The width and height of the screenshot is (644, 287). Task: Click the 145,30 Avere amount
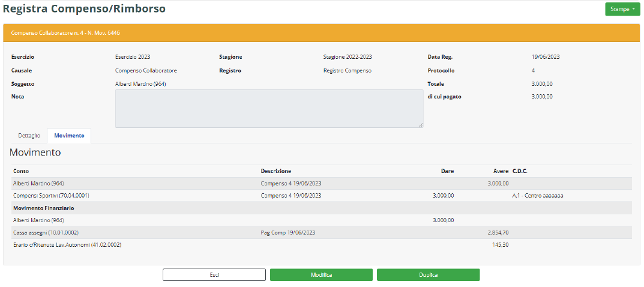point(499,244)
